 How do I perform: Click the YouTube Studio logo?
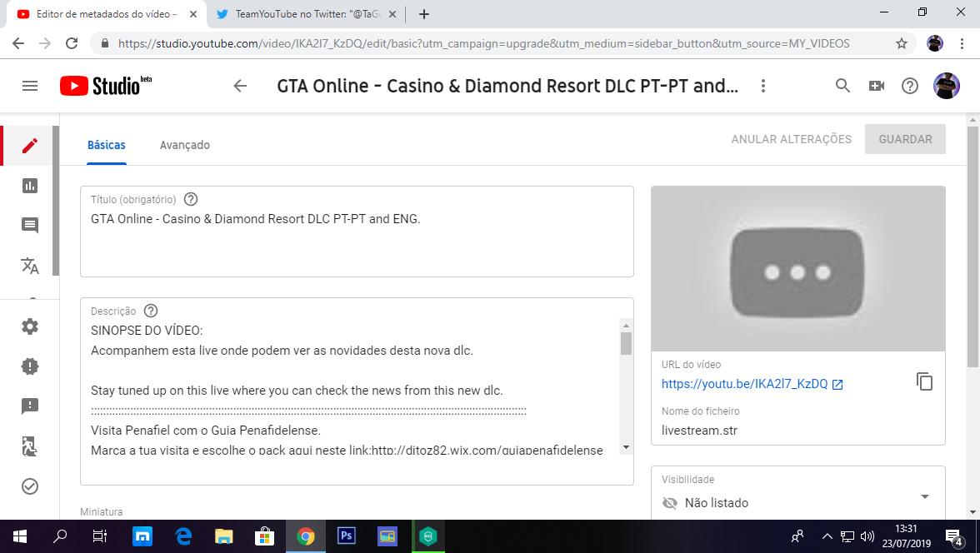(106, 86)
